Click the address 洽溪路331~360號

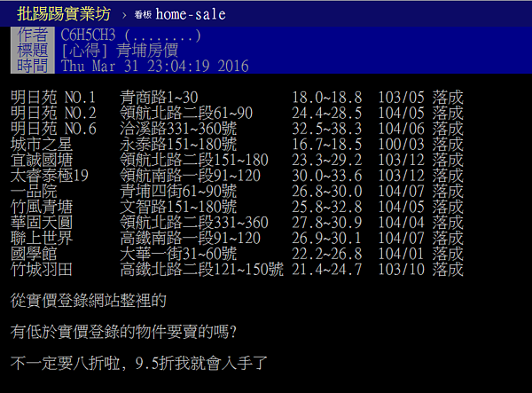click(178, 129)
